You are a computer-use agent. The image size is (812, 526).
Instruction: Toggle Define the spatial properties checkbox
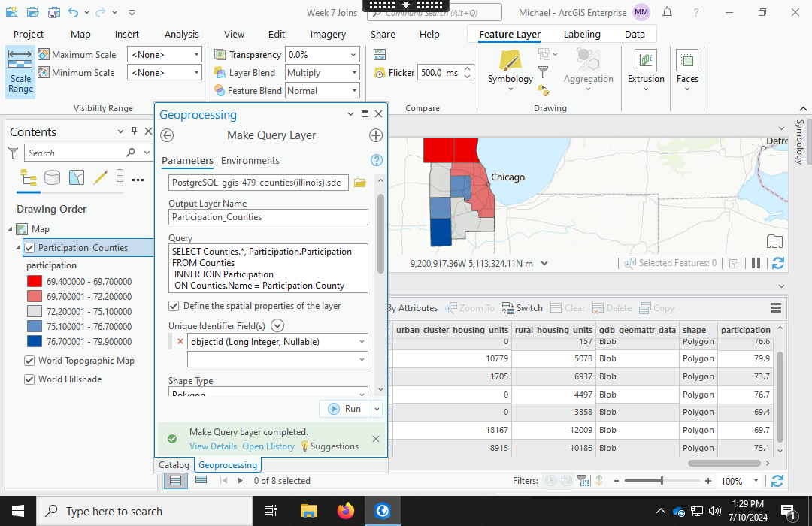[174, 306]
